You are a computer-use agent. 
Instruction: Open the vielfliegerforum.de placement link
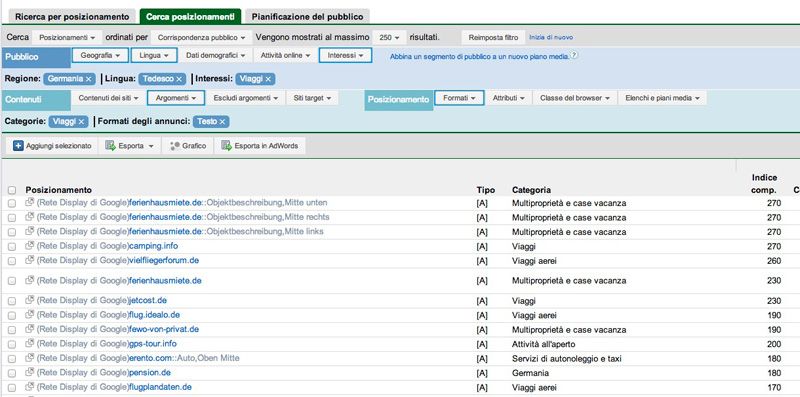[x=164, y=260]
